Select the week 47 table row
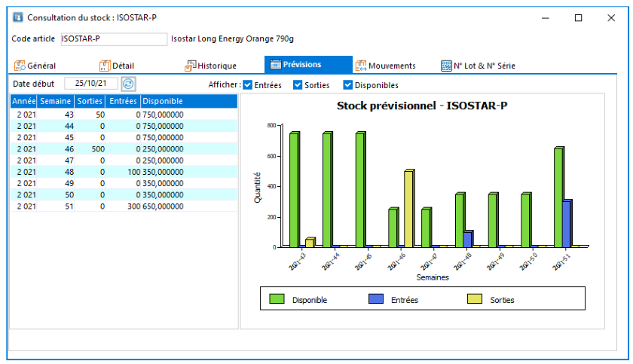The height and width of the screenshot is (364, 633). point(124,161)
